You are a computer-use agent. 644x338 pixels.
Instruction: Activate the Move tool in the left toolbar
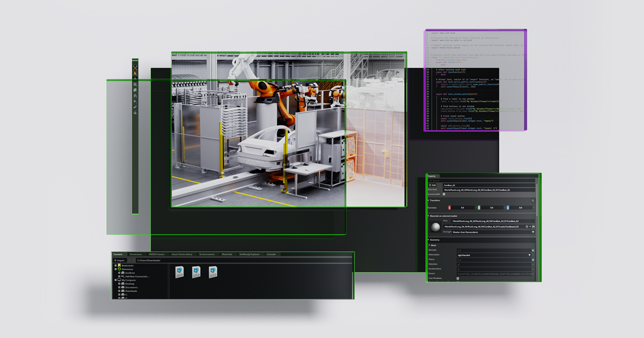(135, 79)
